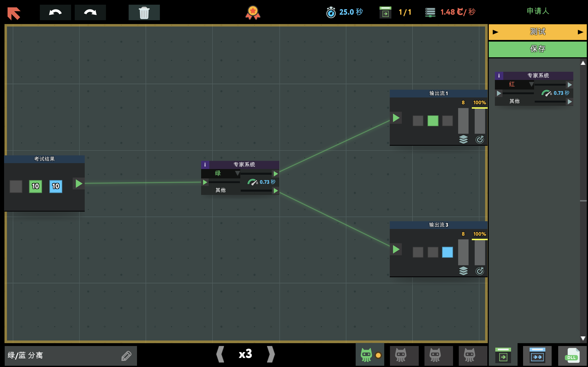Image resolution: width=588 pixels, height=367 pixels.
Task: Click target accuracy icon in 输出流 3
Action: tap(480, 271)
